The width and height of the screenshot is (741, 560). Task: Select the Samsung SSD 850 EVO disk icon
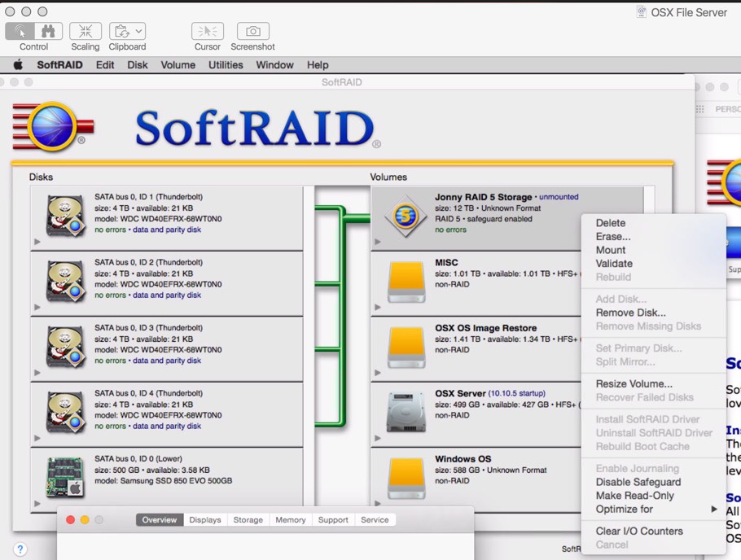pos(66,477)
